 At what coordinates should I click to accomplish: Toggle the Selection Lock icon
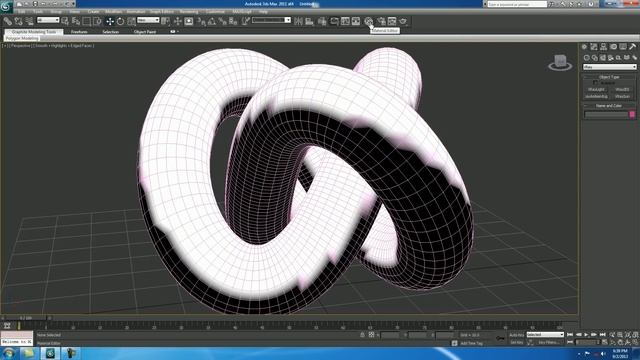pyautogui.click(x=362, y=335)
